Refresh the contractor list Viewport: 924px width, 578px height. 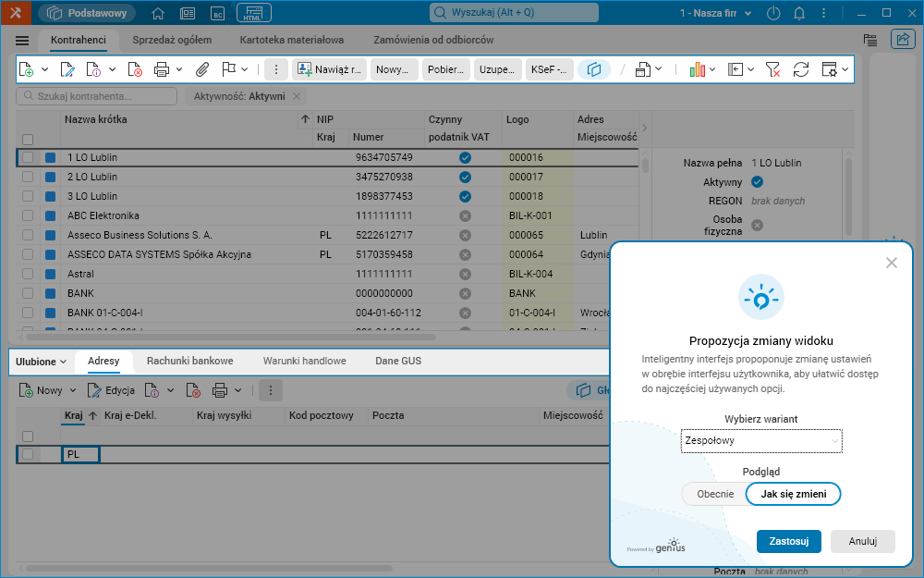coord(801,69)
